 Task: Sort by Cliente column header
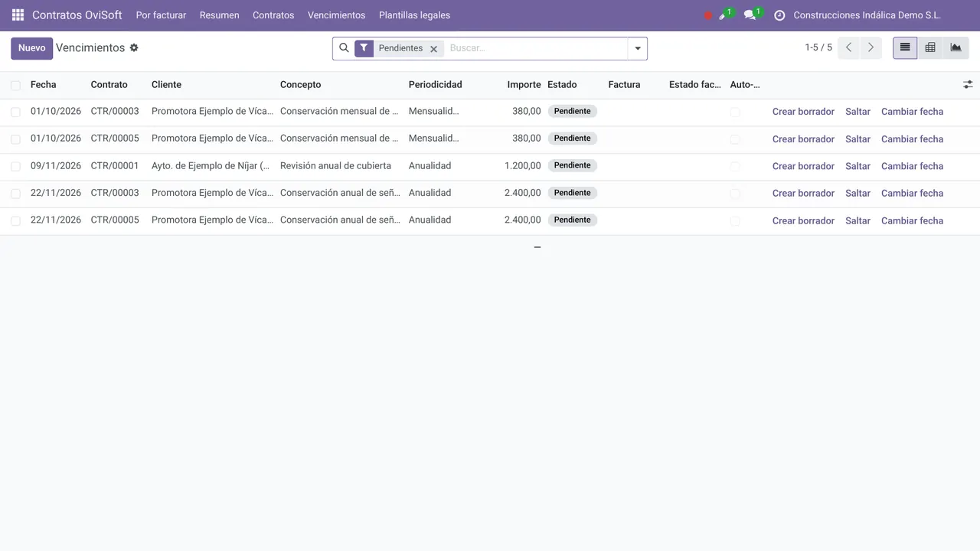click(166, 84)
